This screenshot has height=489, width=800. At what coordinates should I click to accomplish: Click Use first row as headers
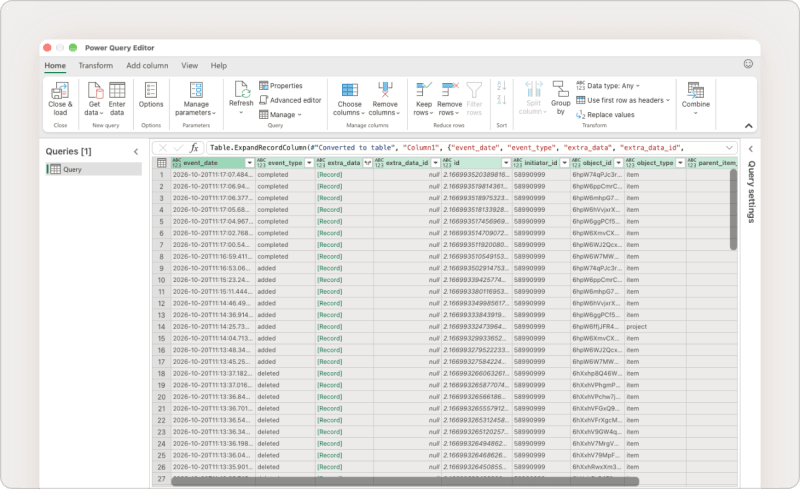tap(622, 100)
